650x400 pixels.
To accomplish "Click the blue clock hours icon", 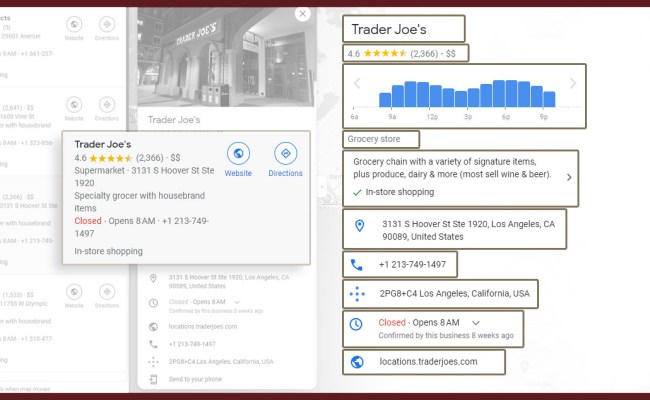I will click(356, 324).
